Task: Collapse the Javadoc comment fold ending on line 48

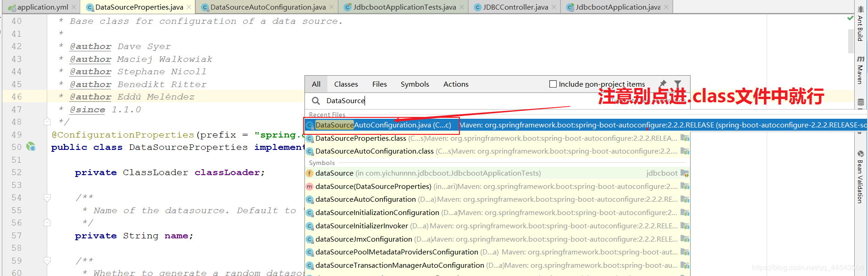Action: [47, 122]
